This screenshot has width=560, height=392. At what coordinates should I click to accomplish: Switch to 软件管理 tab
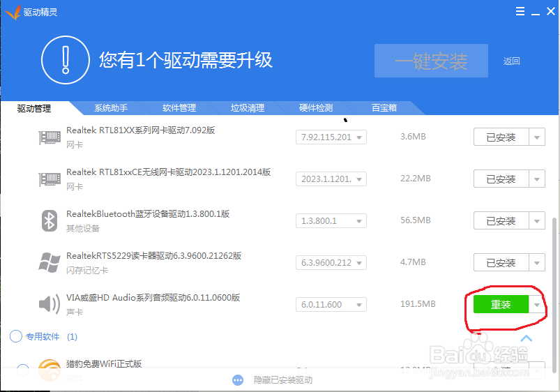[x=179, y=108]
